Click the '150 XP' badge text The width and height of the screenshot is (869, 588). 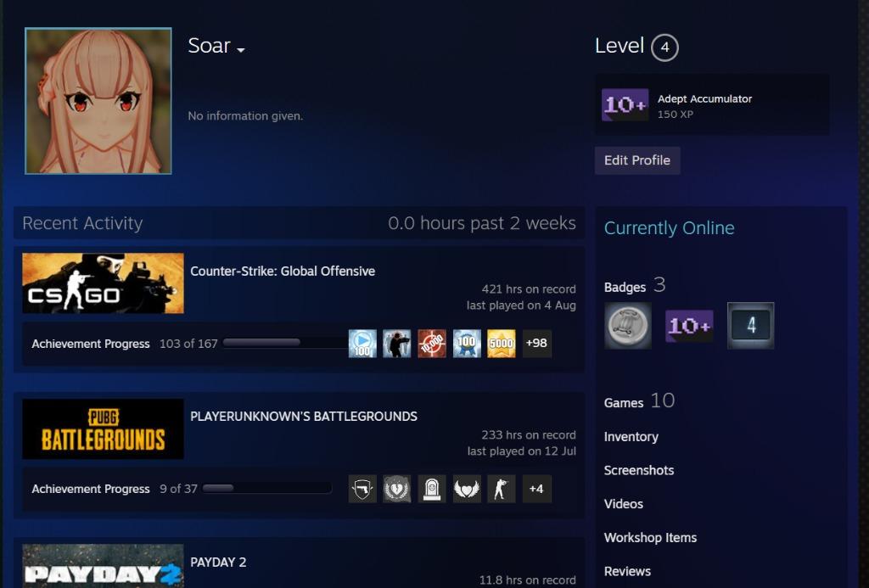tap(675, 115)
